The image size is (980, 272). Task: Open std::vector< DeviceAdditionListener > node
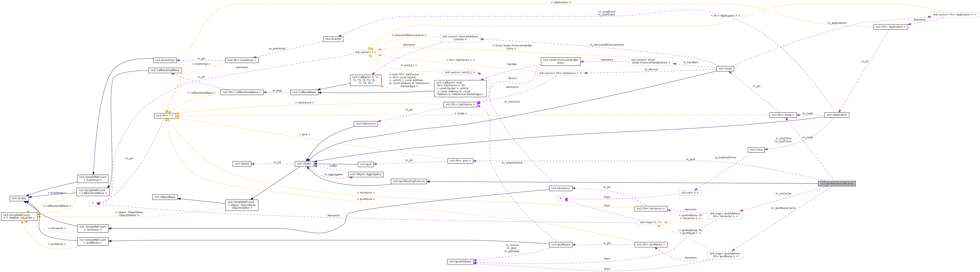click(460, 38)
